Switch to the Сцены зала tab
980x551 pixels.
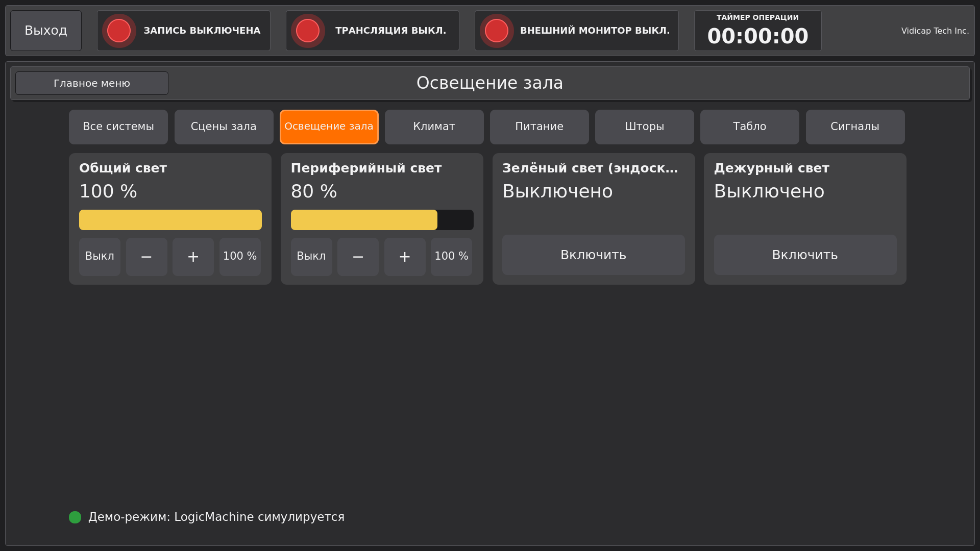click(x=224, y=127)
